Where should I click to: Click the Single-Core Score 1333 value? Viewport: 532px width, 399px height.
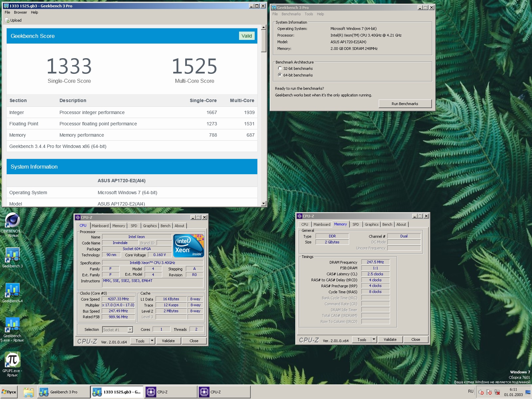pos(69,66)
